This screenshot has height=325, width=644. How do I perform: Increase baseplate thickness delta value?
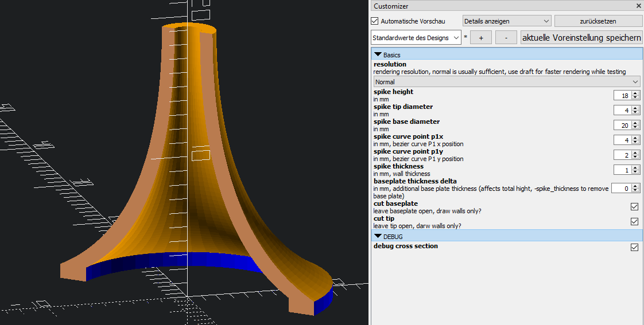(x=635, y=186)
